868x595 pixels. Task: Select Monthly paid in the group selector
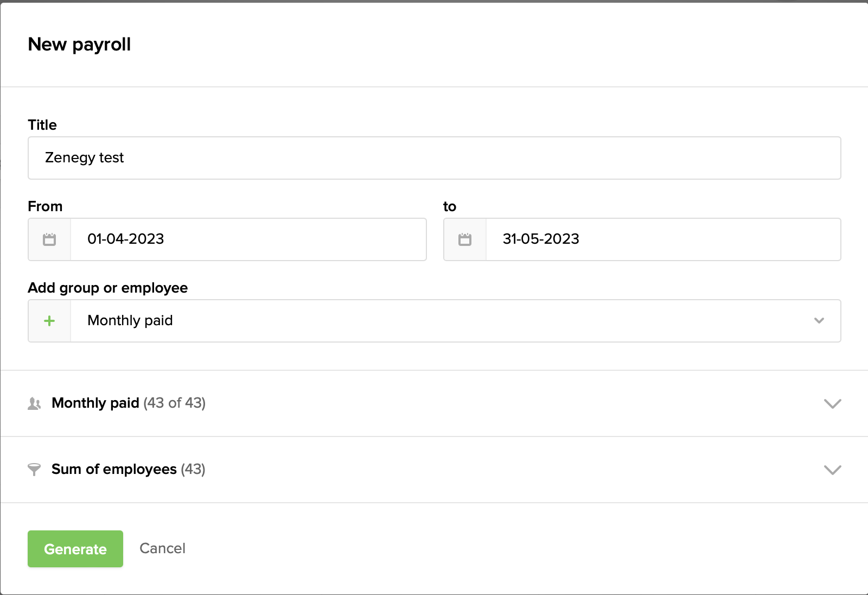(130, 321)
